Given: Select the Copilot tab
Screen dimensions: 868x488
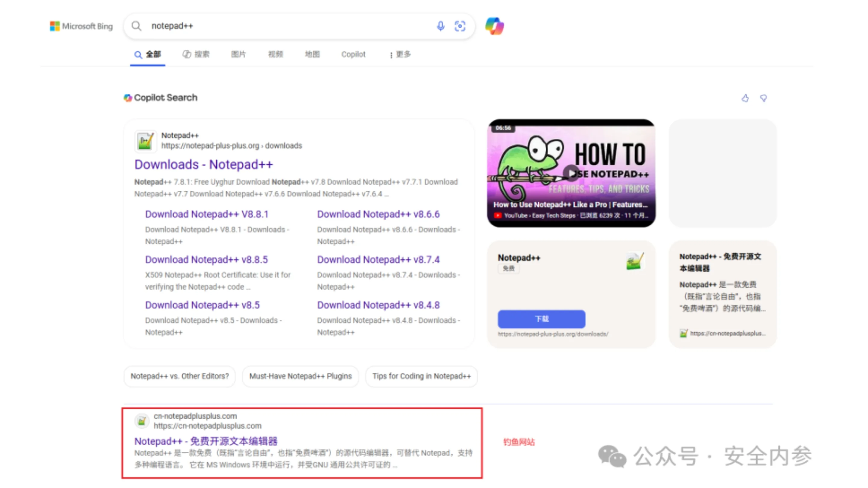Looking at the screenshot, I should [353, 55].
